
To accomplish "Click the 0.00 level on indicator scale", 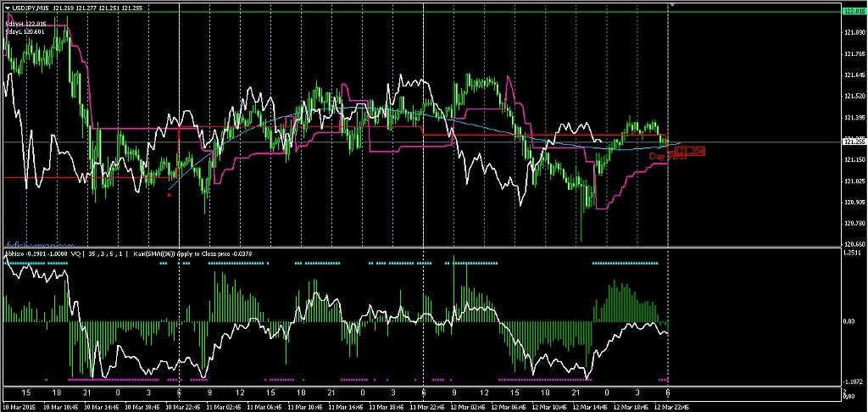I will (851, 322).
